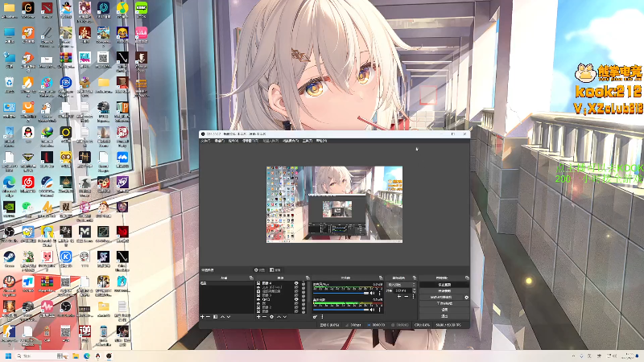This screenshot has width=644, height=362.
Task: Adjust the 麦克风/Aux volume slider
Action: (341, 293)
